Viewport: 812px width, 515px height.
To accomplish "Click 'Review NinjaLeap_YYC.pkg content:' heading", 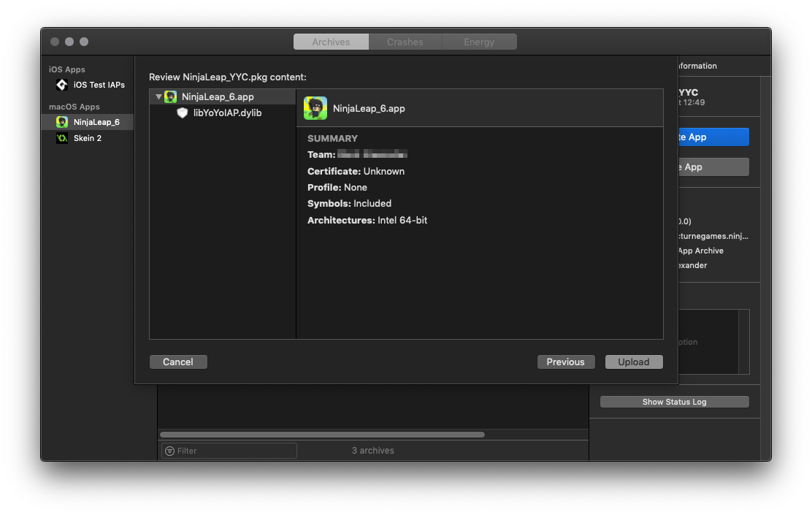I will (228, 77).
